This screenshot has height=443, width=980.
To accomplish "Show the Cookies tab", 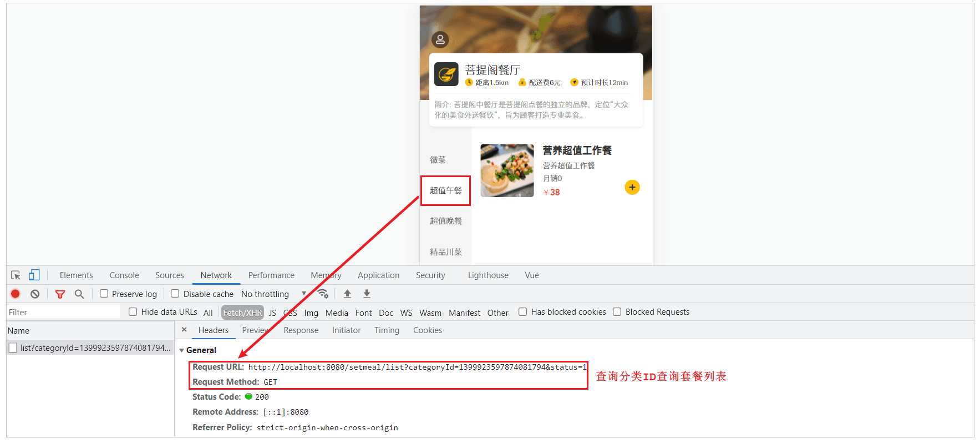I will (428, 330).
